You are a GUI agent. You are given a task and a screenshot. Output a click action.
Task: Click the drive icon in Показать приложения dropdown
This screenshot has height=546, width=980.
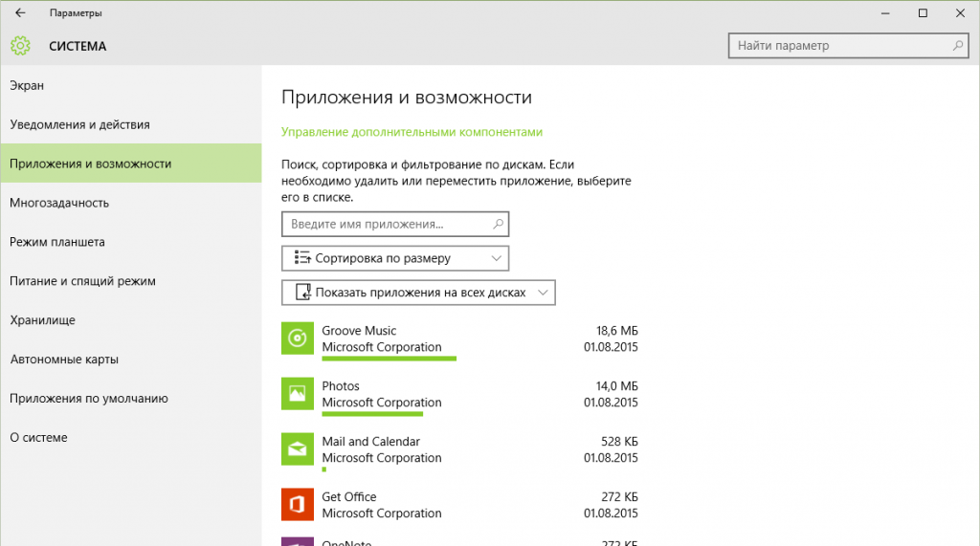tap(303, 293)
